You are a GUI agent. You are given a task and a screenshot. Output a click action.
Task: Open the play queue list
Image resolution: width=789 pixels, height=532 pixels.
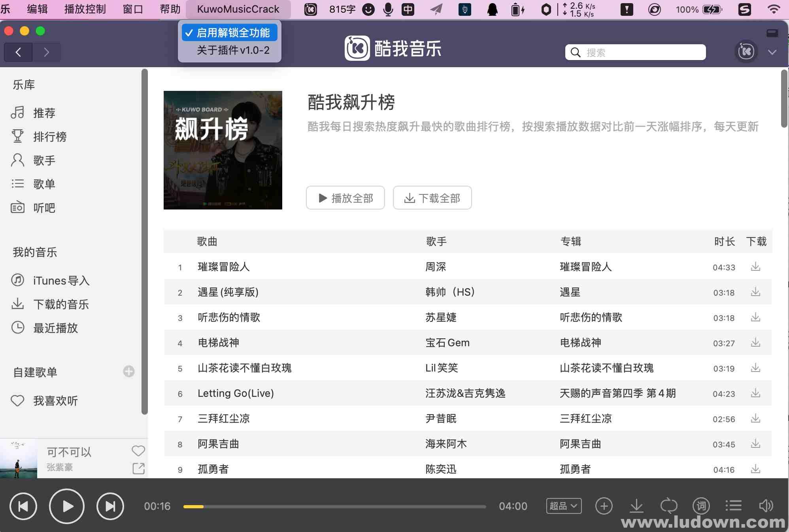734,506
